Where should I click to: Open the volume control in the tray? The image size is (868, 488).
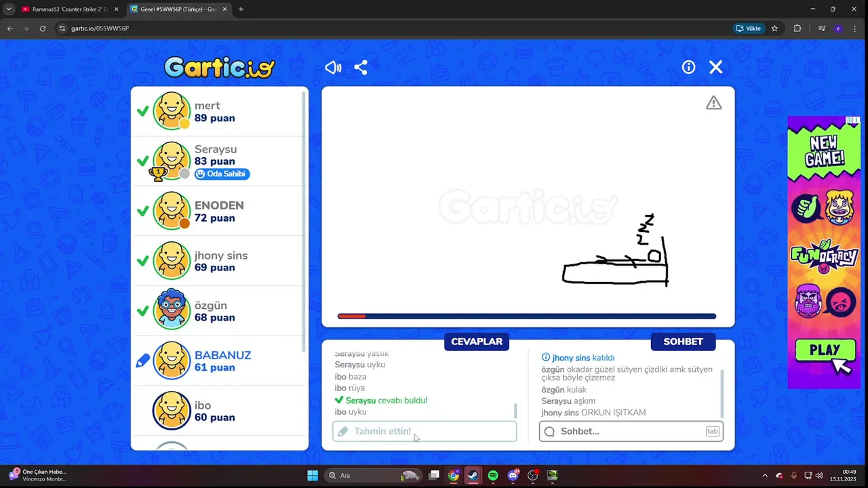[819, 475]
